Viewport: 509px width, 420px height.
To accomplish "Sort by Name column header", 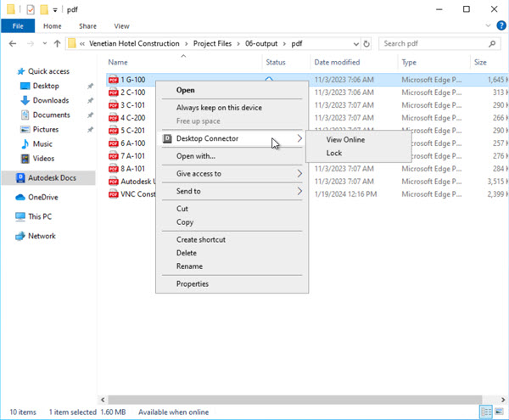I will 118,62.
